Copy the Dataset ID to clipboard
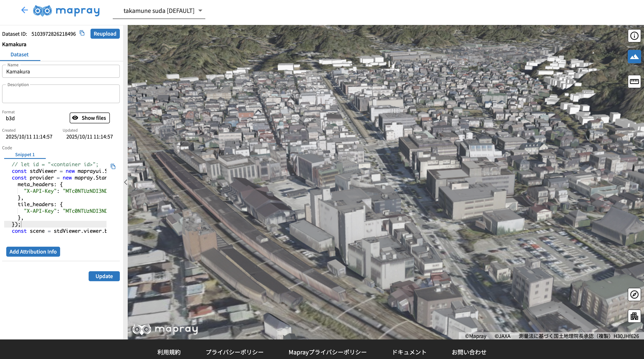This screenshot has height=359, width=644. coord(82,33)
